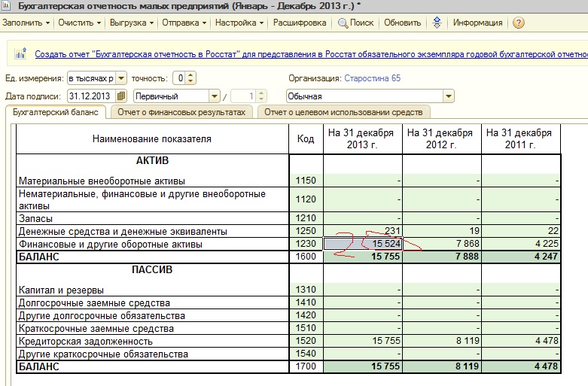Select the cell with value 15 524

(x=363, y=244)
